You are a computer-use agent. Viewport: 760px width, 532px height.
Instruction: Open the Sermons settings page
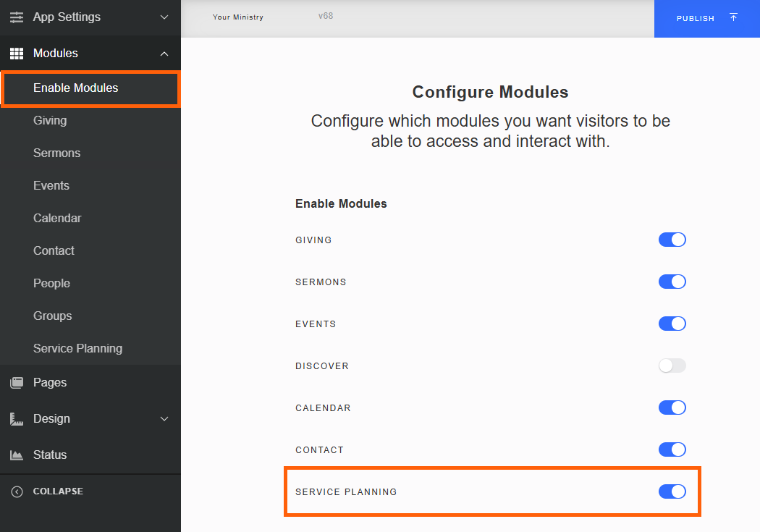(x=56, y=153)
